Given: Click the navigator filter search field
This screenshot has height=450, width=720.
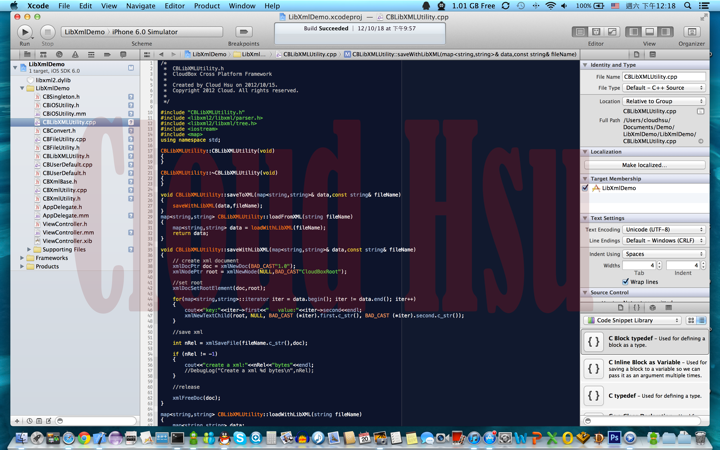Looking at the screenshot, I should point(96,421).
